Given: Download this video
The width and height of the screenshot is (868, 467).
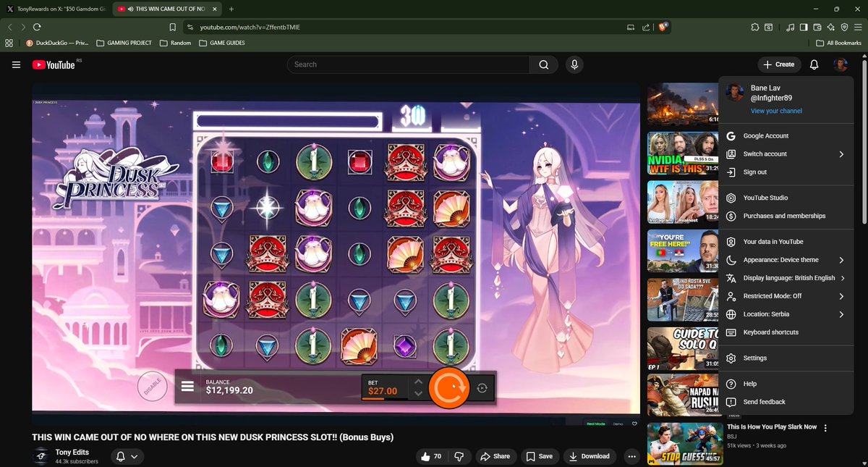Looking at the screenshot, I should click(590, 456).
